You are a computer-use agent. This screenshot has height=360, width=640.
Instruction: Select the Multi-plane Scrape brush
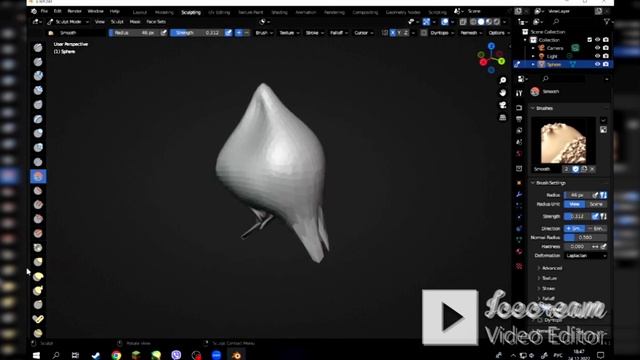[38, 233]
